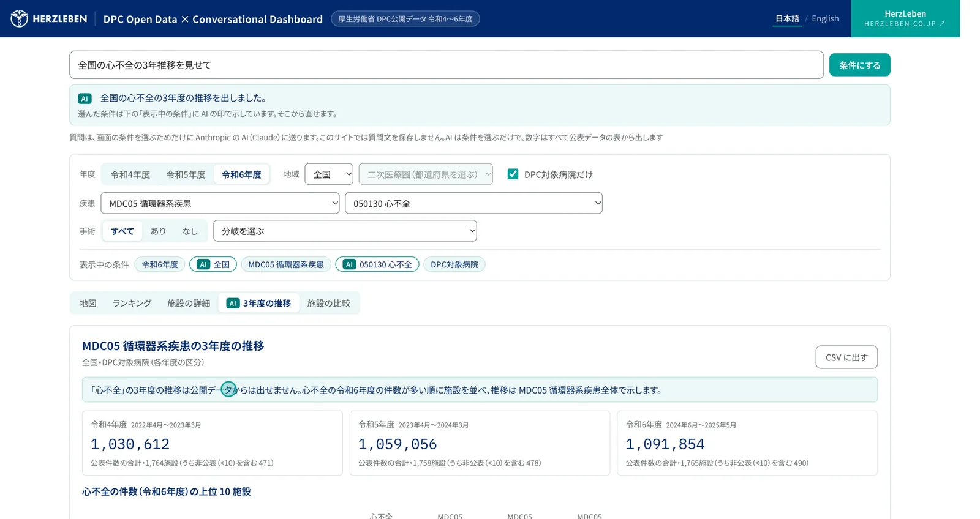This screenshot has height=519, width=980.
Task: Click CSV に出す export button
Action: point(846,357)
